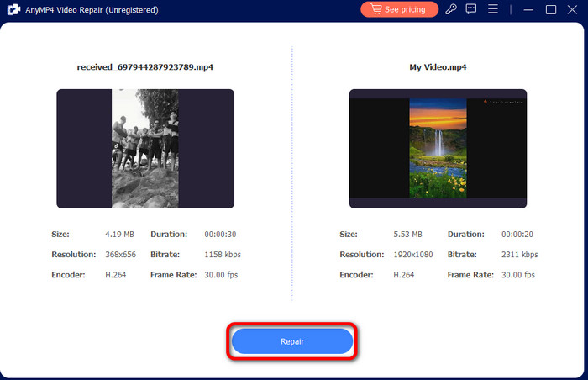Click the AnyMP4 app logo icon

(x=13, y=9)
